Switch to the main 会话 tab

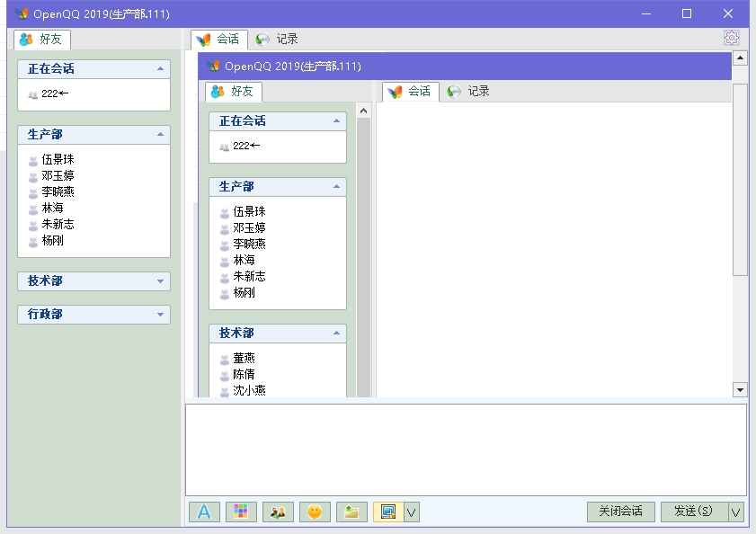click(x=219, y=39)
